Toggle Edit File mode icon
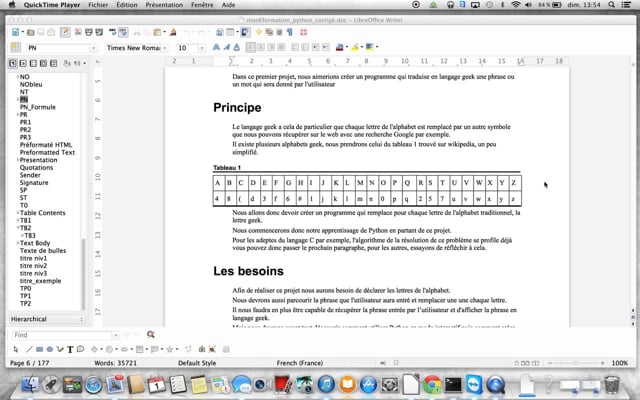The height and width of the screenshot is (400, 640). tap(65, 32)
